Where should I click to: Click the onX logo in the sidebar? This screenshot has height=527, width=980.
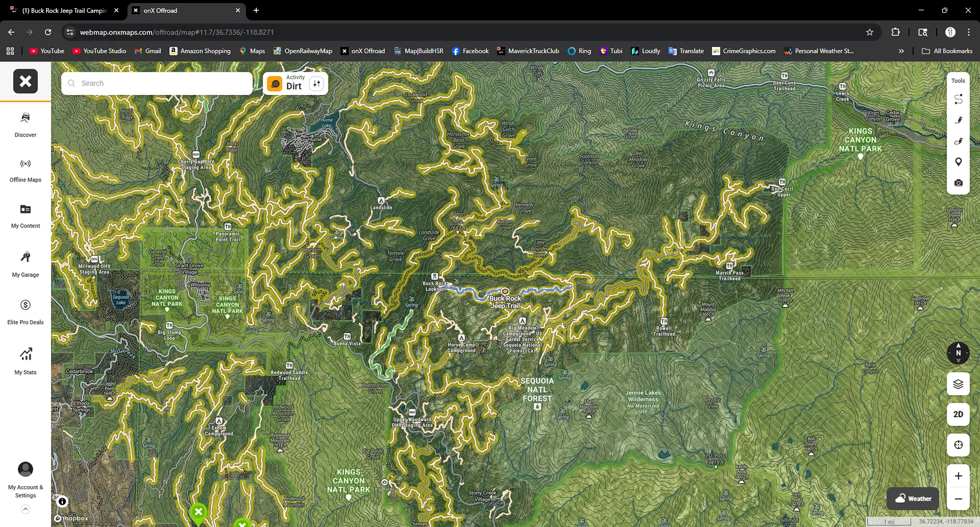[25, 81]
